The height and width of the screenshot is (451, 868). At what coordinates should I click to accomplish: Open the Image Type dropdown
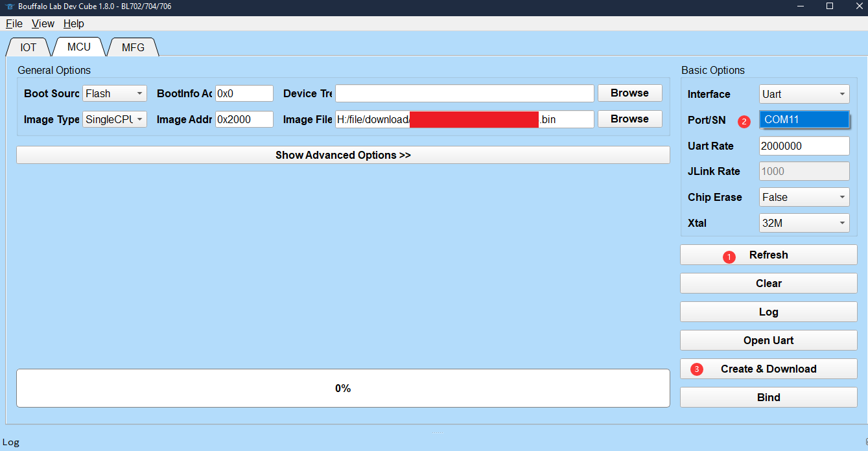[115, 119]
